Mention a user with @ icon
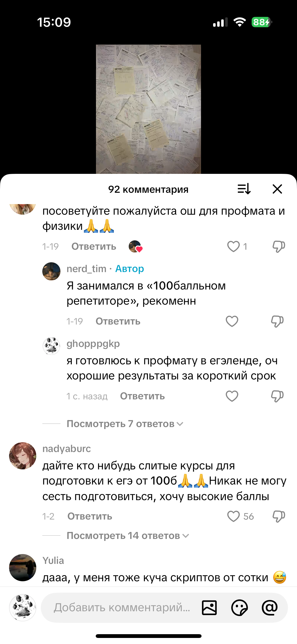Viewport: 297px width, 644px height. [270, 608]
